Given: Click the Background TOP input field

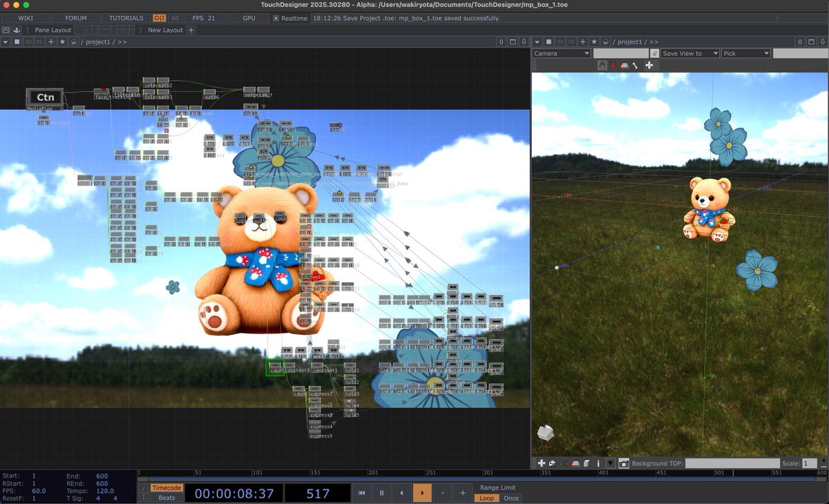Looking at the screenshot, I should [x=732, y=463].
